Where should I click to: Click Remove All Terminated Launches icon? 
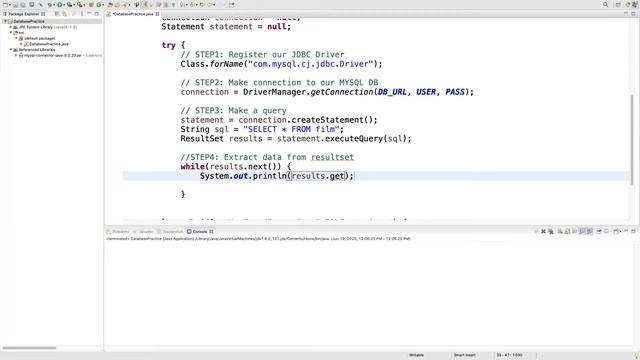point(551,231)
